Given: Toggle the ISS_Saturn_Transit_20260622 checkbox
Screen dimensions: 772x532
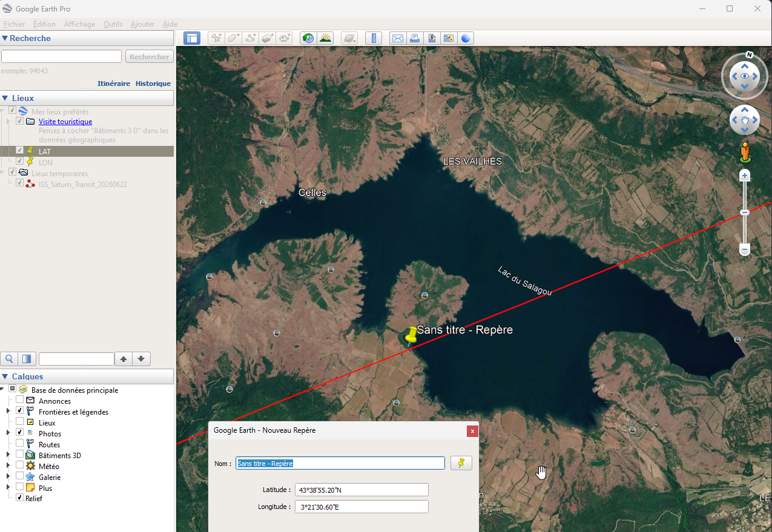Looking at the screenshot, I should [20, 183].
